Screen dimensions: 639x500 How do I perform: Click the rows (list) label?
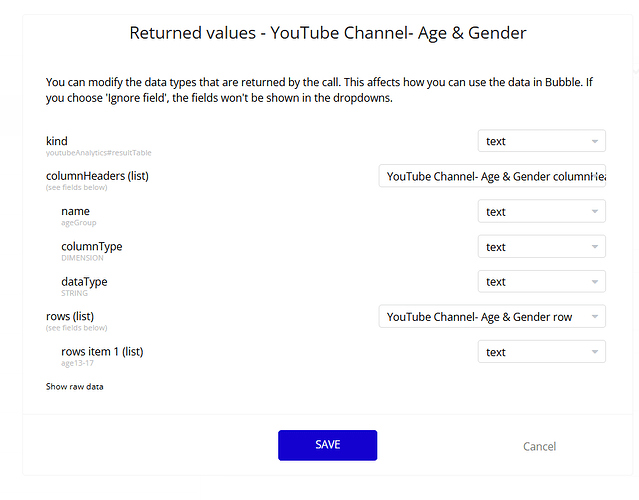[x=70, y=316]
